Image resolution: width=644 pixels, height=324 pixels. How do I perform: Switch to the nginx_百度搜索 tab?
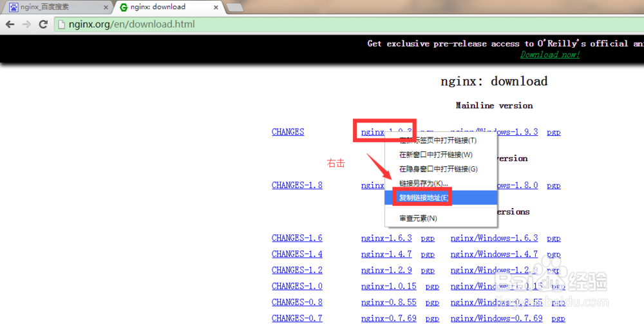click(x=57, y=7)
